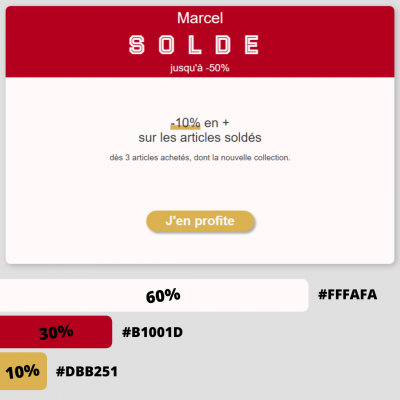400x400 pixels.
Task: Select the Marcel title text
Action: 200,18
